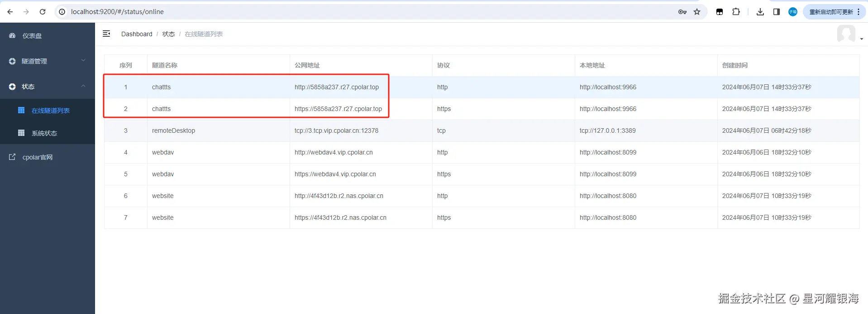This screenshot has height=314, width=868.
Task: Click the relaunch to update button
Action: pos(831,12)
